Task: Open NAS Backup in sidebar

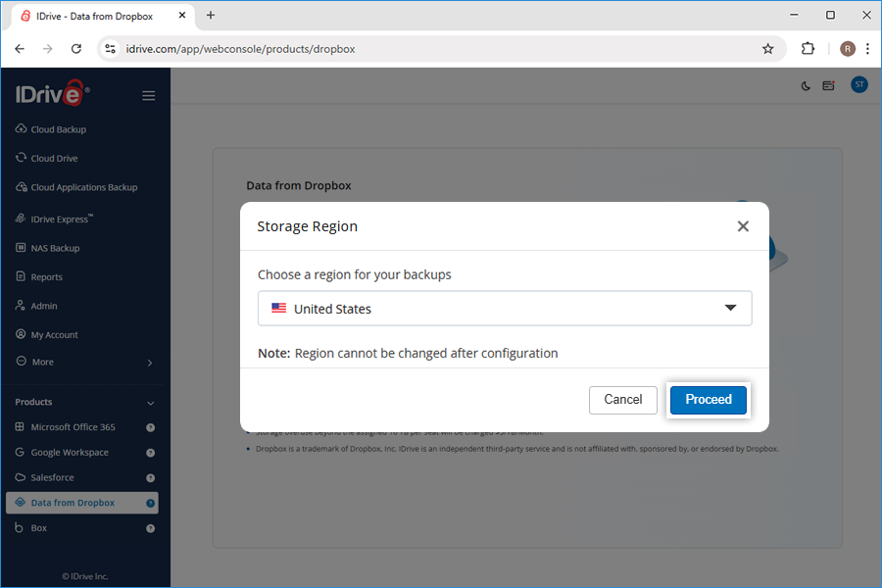Action: pyautogui.click(x=55, y=248)
